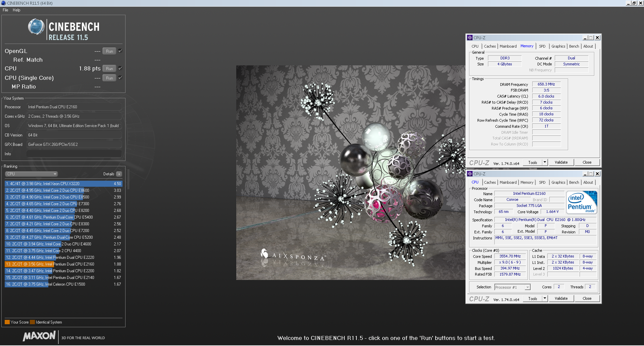This screenshot has height=346, width=644.
Task: Click Tools button in upper CPU-Z window
Action: 533,162
